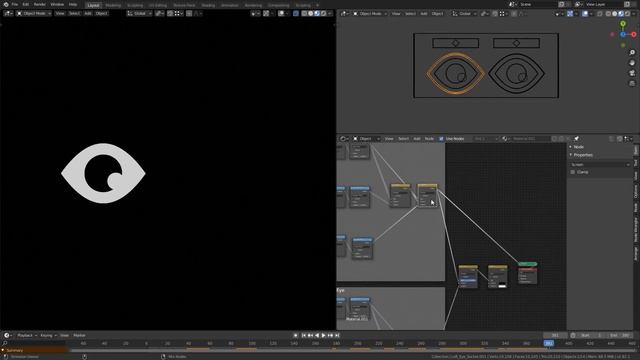Open shading options dropdown in right viewport

coord(633,13)
